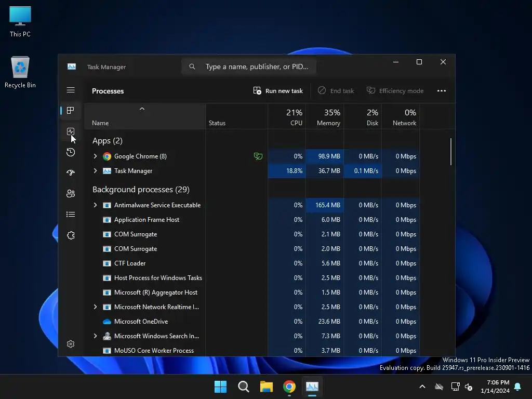Open the three-dots more options menu
The image size is (532, 399).
point(442,91)
